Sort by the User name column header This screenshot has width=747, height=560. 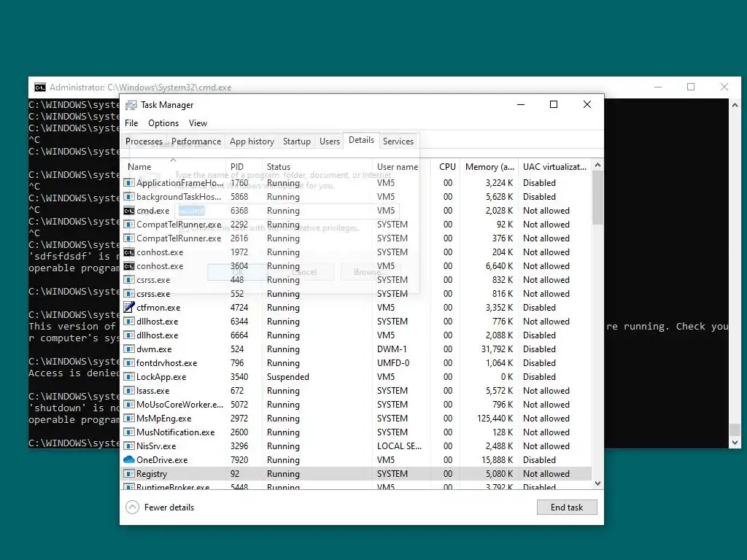tap(402, 167)
